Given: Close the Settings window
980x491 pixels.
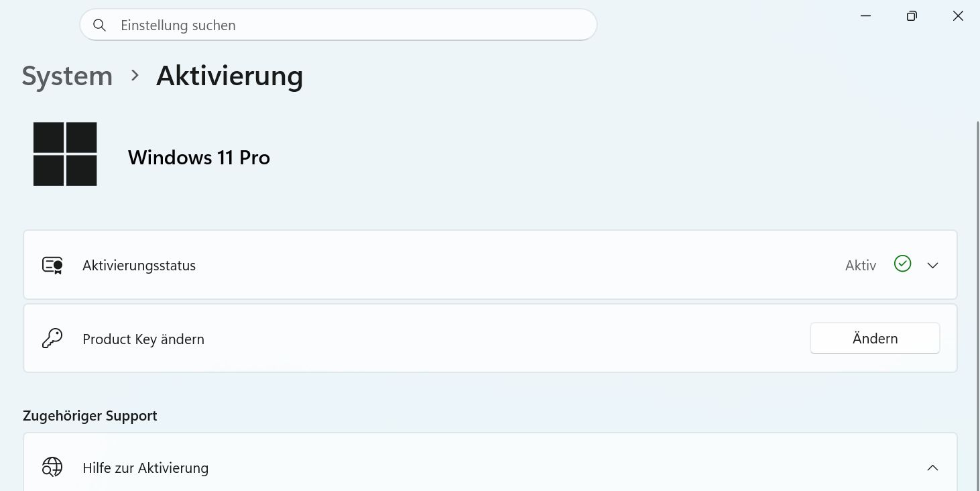Looking at the screenshot, I should (x=958, y=16).
